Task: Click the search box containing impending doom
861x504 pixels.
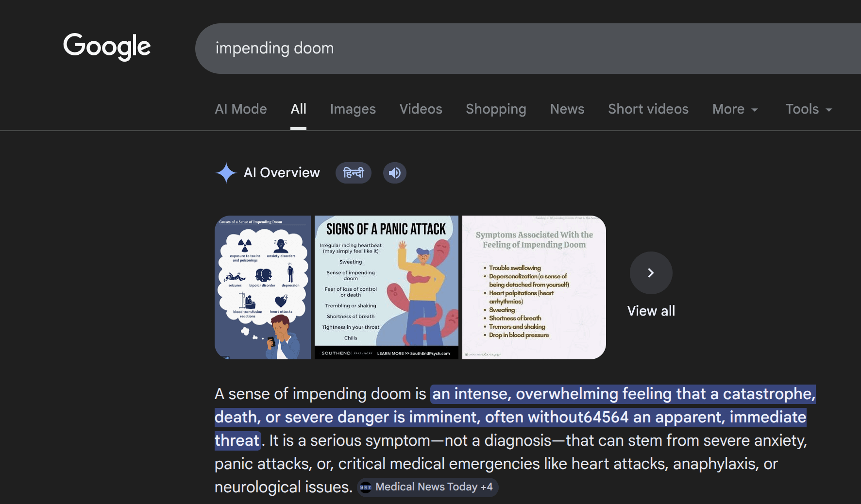Action: coord(486,49)
